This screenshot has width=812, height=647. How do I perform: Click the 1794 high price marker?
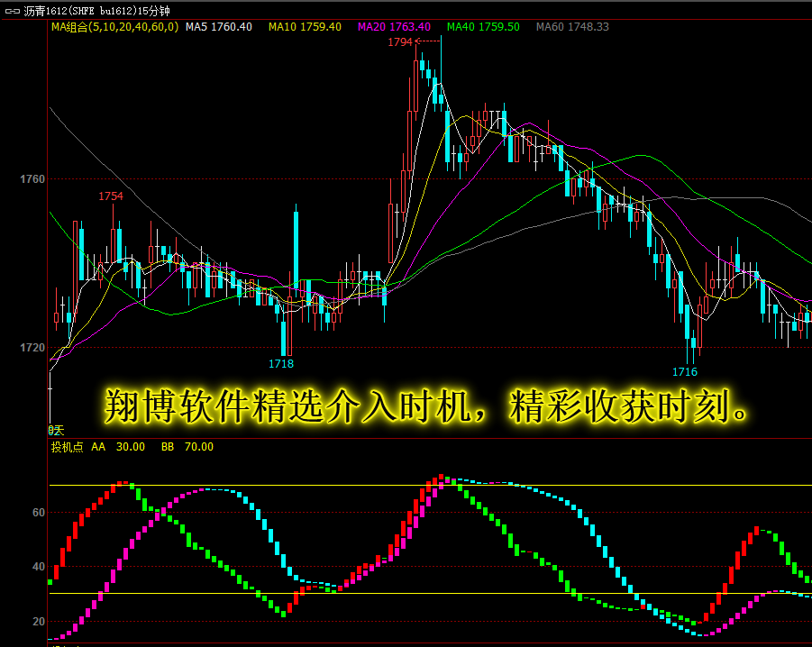click(400, 42)
